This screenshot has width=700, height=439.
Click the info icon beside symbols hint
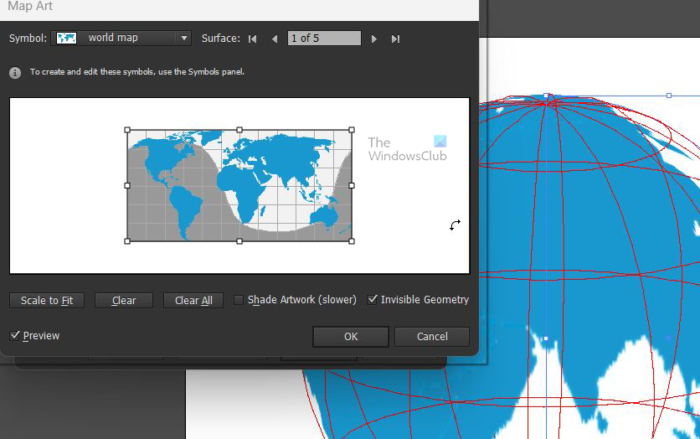tap(15, 72)
